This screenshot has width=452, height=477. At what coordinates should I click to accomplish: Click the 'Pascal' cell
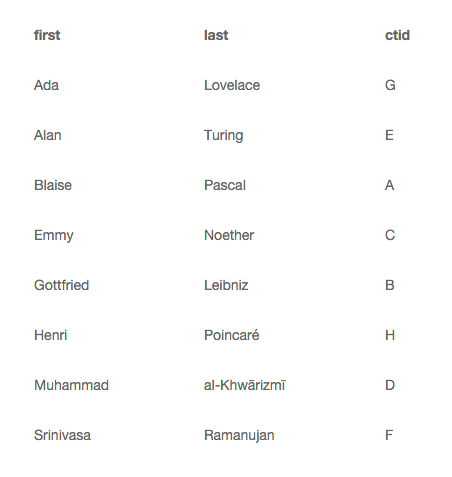tap(225, 185)
